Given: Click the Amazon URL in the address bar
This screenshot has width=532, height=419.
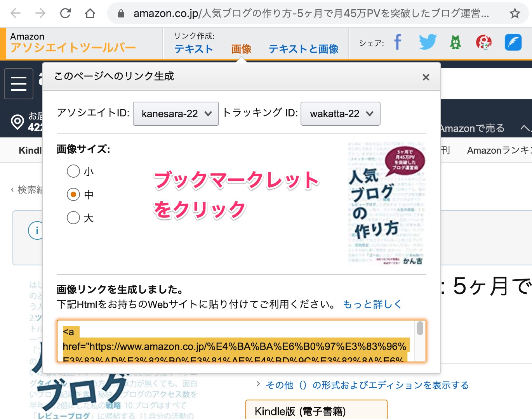Looking at the screenshot, I should [x=311, y=14].
